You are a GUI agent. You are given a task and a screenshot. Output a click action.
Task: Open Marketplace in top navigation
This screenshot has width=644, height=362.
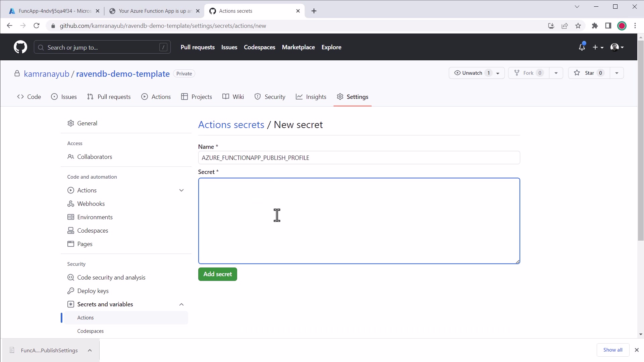tap(299, 47)
